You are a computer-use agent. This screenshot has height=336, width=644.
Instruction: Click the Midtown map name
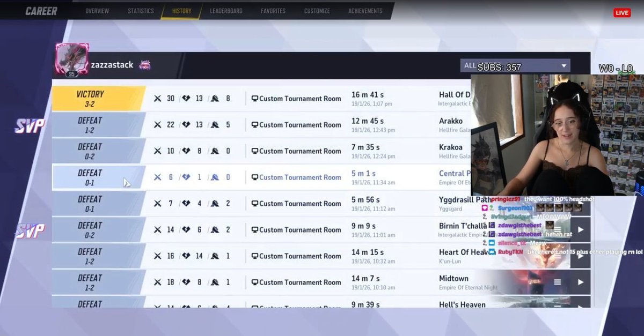pos(453,279)
